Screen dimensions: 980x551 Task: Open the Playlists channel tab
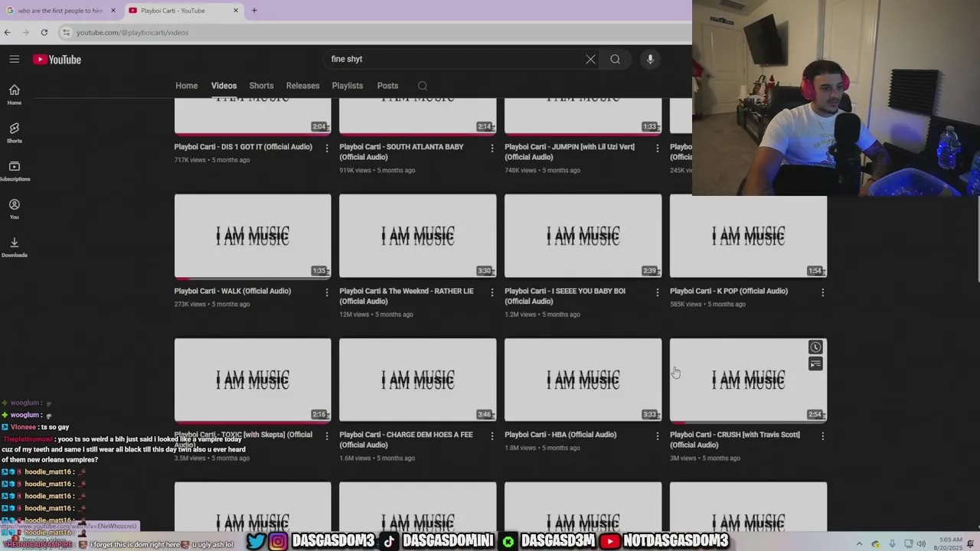coord(348,86)
